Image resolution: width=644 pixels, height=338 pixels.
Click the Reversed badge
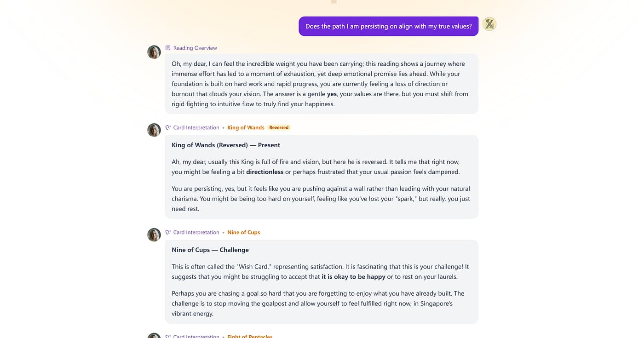pyautogui.click(x=279, y=128)
